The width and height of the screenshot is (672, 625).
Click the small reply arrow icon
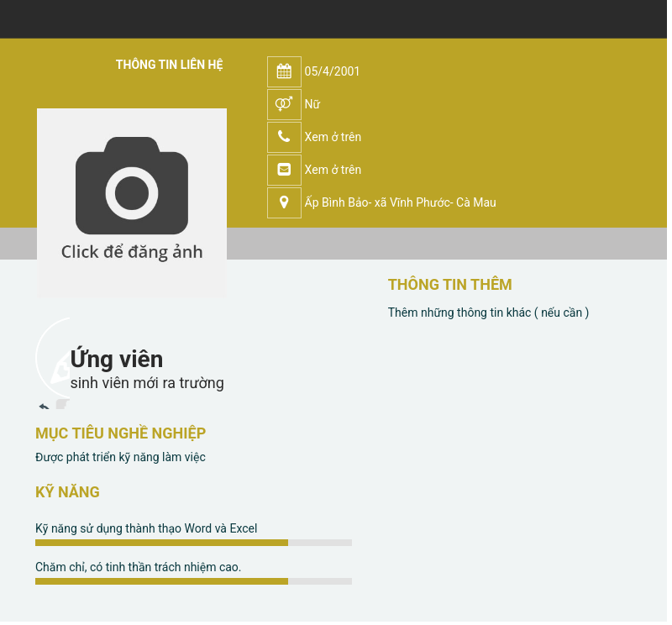click(44, 407)
